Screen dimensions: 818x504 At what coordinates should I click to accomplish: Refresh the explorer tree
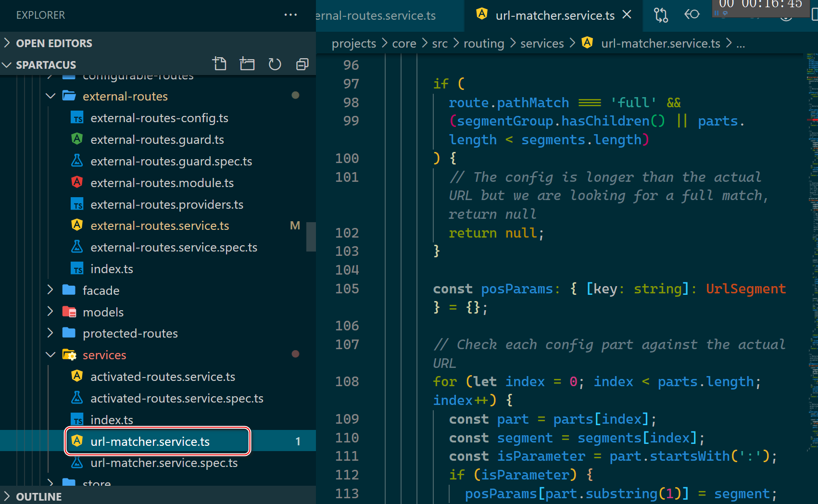click(275, 64)
